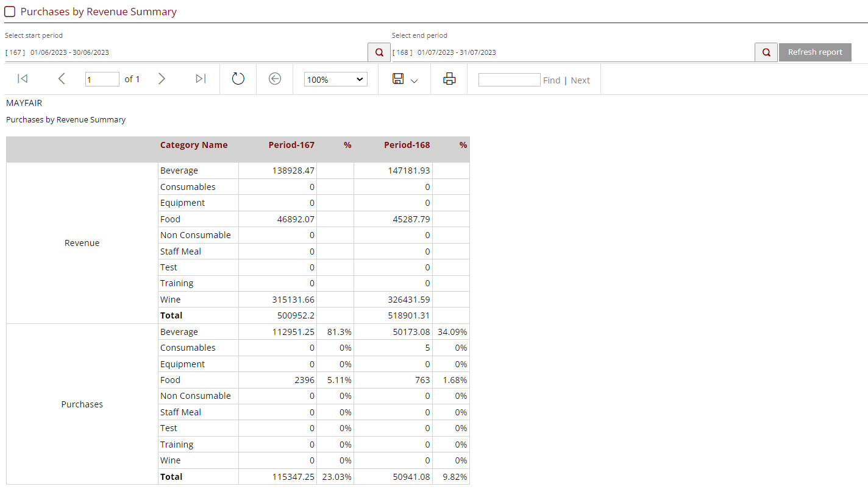
Task: Click the find text input box
Action: 509,80
